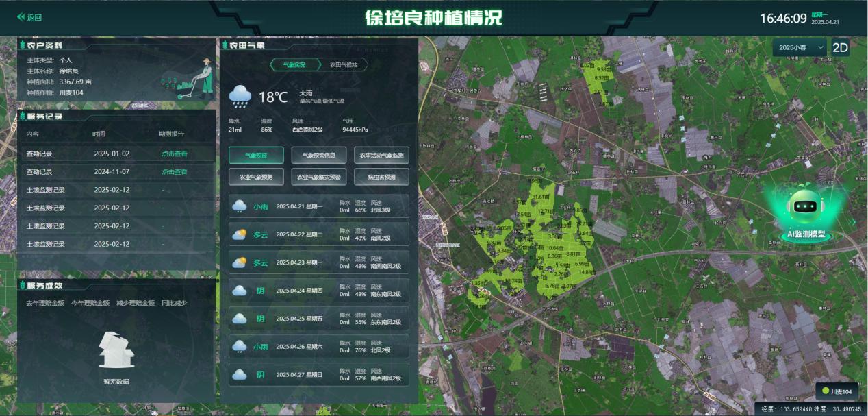Click the 种植作物 川麦104 value

point(71,93)
